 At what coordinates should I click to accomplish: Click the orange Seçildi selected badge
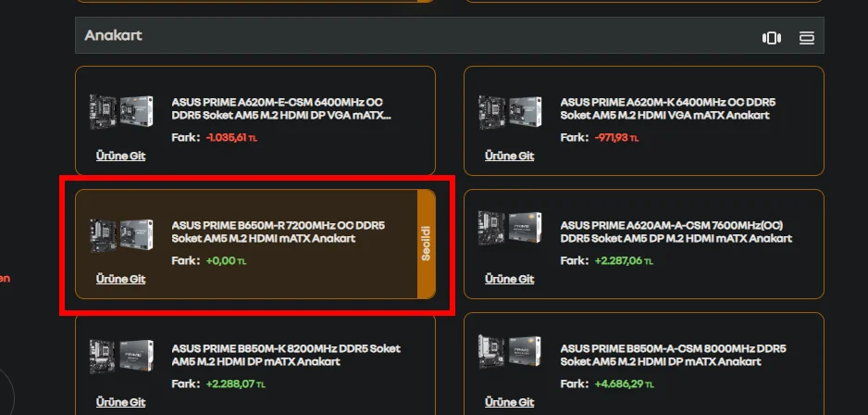(x=427, y=244)
